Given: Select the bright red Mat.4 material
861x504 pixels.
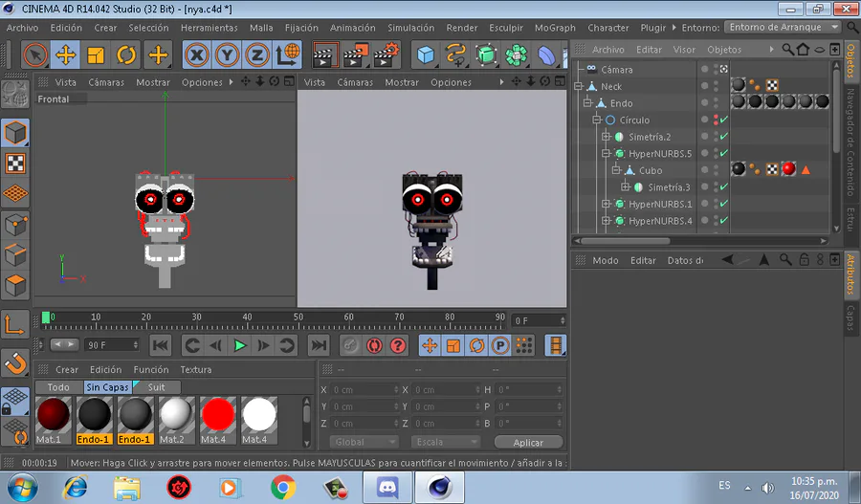Looking at the screenshot, I should pyautogui.click(x=218, y=421).
